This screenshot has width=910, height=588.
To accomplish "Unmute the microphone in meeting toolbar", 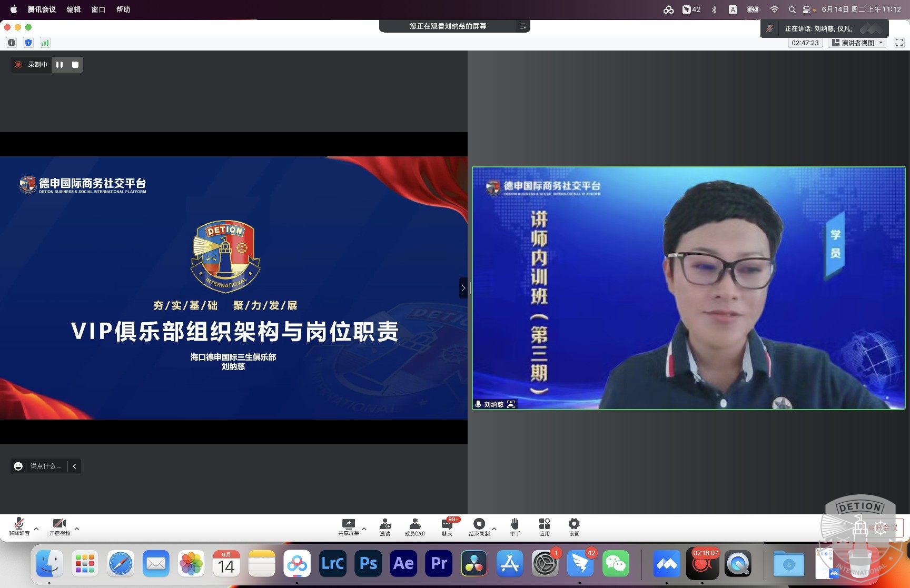I will 19,526.
